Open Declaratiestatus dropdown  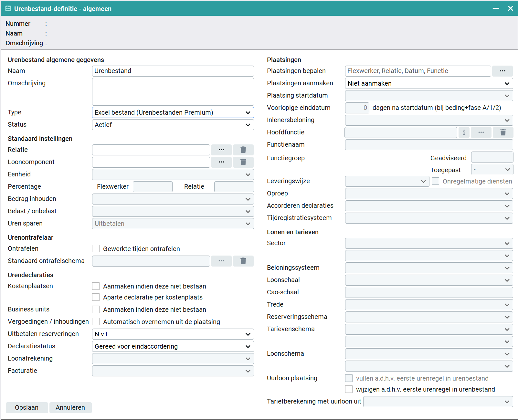tap(173, 346)
